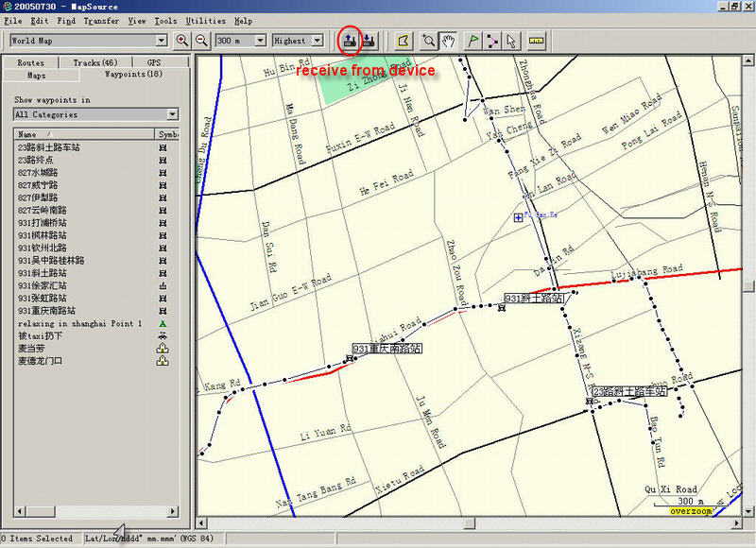Select waypoint 827云岭南路 in list
756x548 pixels.
tap(43, 210)
